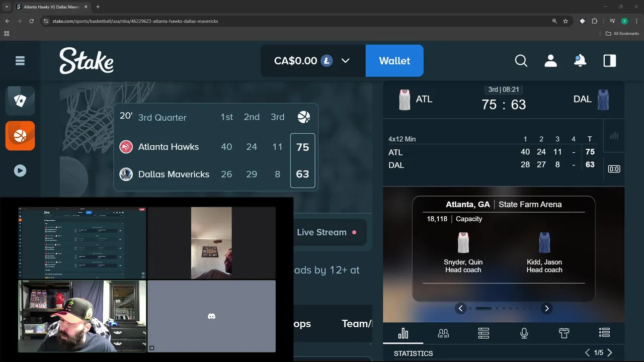Click the ATL white jersey icon
644x362 pixels.
tap(405, 100)
